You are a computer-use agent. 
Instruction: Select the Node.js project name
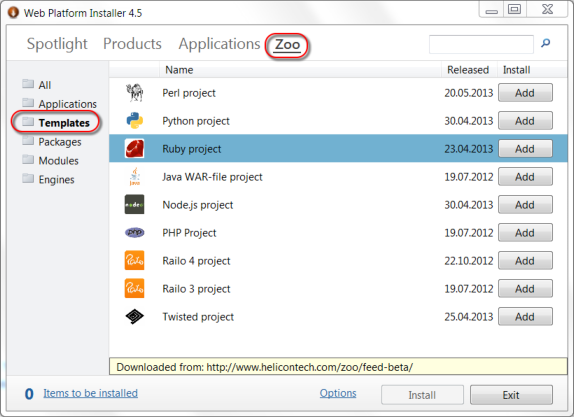point(198,205)
